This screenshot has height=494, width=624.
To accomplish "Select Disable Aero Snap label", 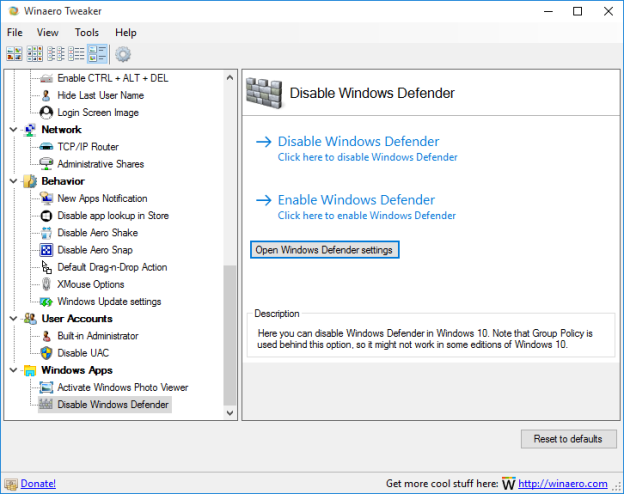I will (95, 250).
